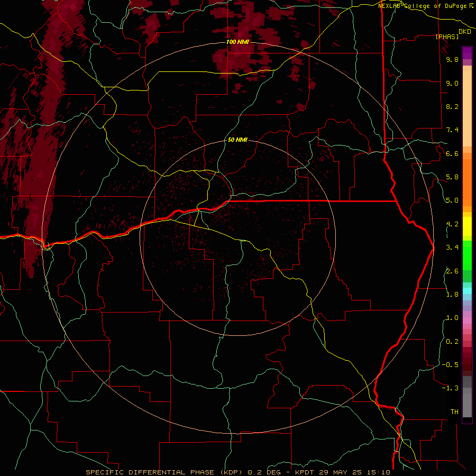Click the gray bottom segment of the color bar
Screen dimensions: 476x476
467,405
